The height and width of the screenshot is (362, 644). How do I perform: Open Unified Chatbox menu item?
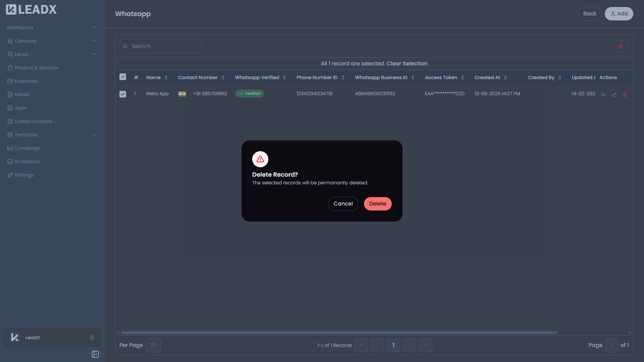tap(34, 121)
